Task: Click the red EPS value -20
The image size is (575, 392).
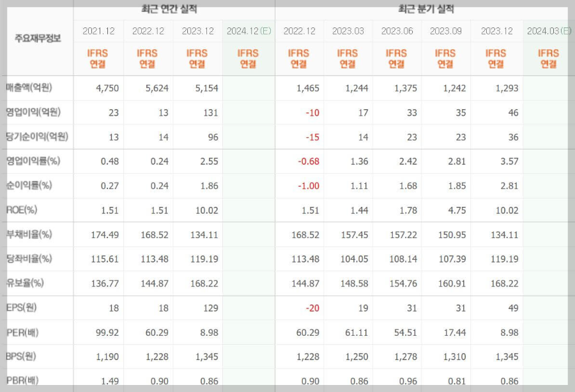Action: [x=312, y=308]
